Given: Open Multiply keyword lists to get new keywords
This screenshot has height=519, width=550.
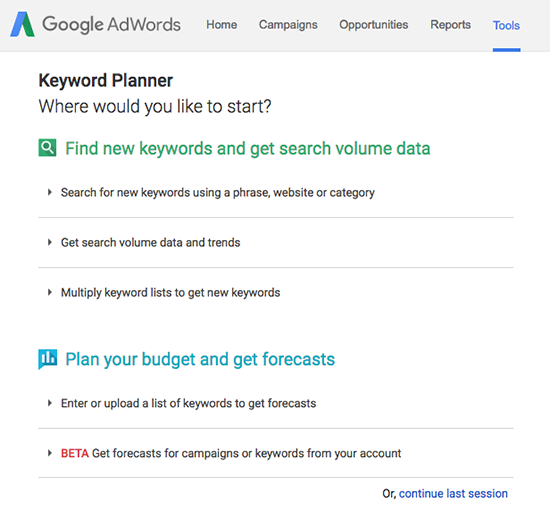Looking at the screenshot, I should tap(170, 293).
